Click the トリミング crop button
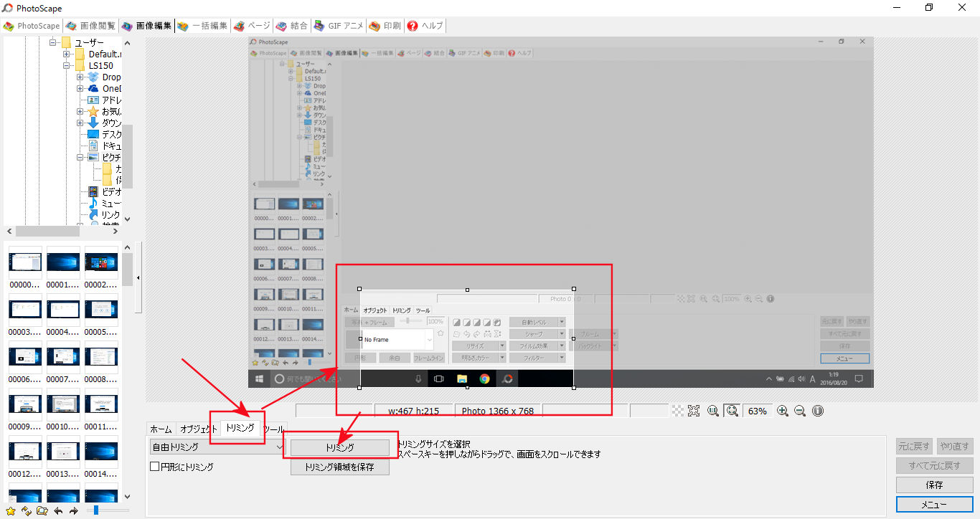This screenshot has height=519, width=980. pos(340,447)
